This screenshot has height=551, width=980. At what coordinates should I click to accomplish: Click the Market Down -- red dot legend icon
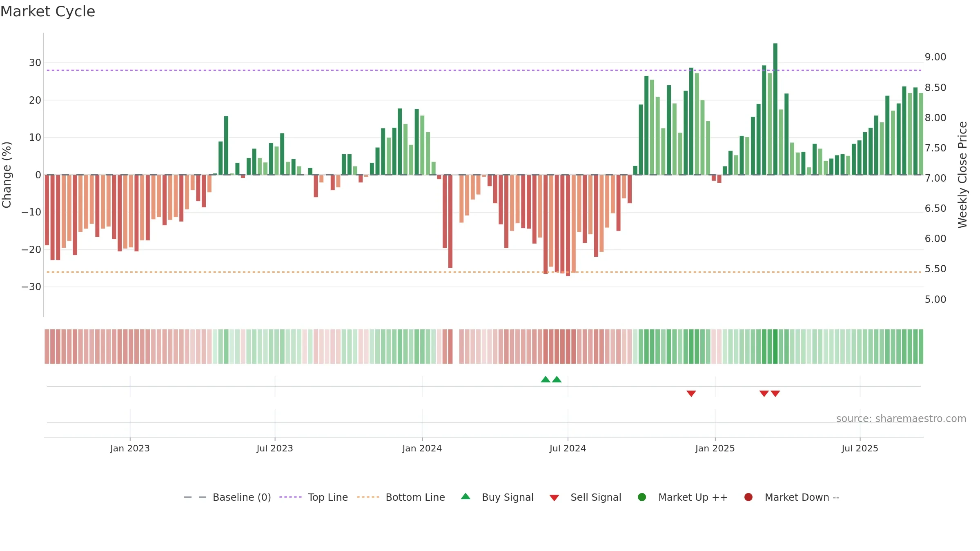(x=748, y=497)
